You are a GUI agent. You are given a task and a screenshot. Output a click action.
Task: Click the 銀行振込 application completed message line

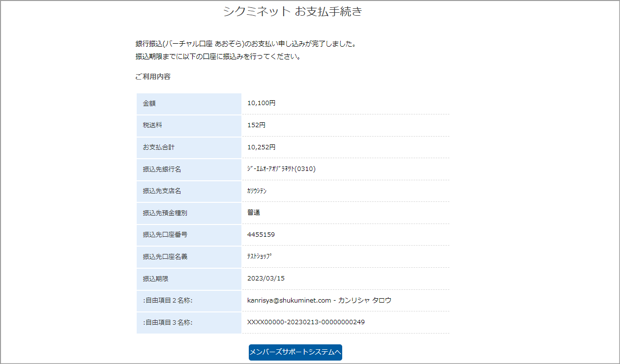point(245,44)
